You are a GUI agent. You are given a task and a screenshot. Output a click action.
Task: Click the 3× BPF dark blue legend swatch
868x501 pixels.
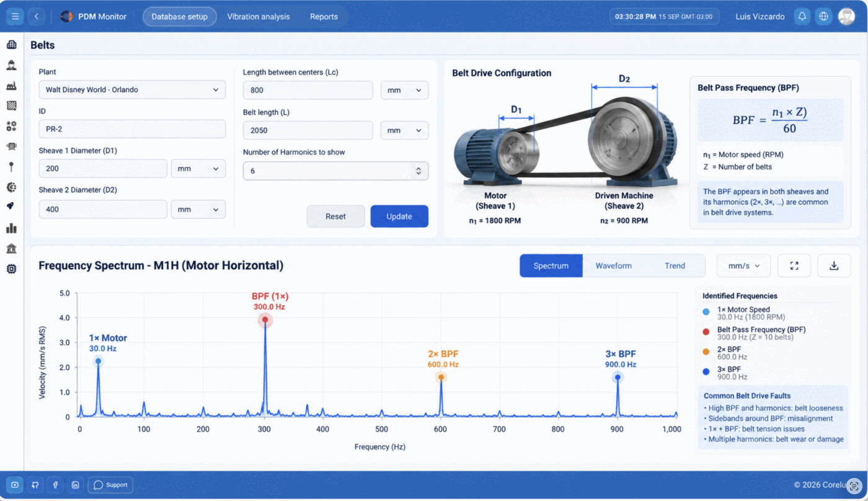click(x=706, y=371)
